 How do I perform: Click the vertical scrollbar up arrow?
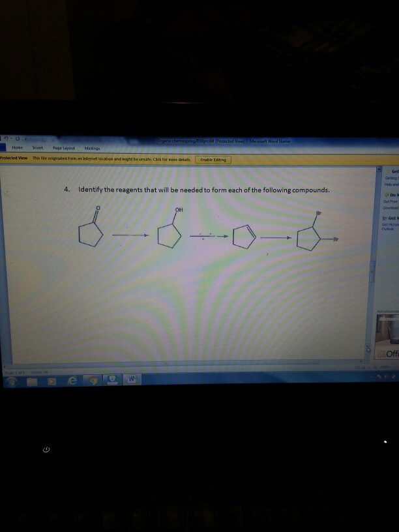click(379, 169)
